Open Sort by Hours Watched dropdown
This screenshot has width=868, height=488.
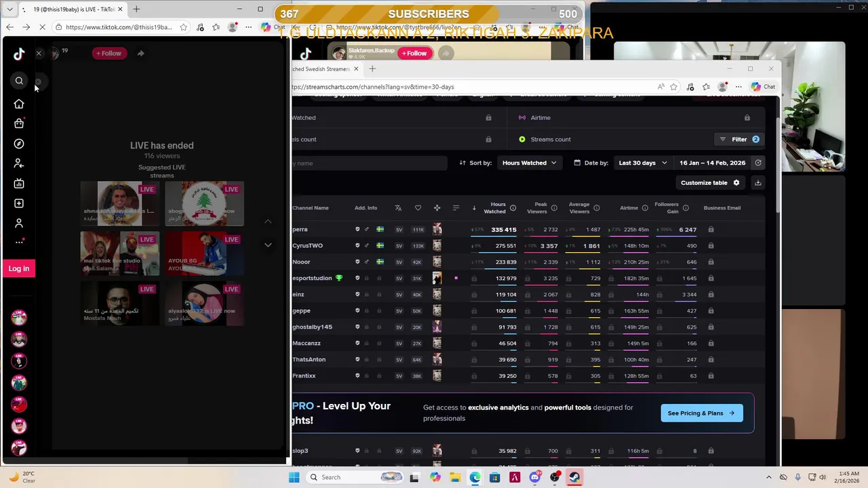tap(529, 163)
